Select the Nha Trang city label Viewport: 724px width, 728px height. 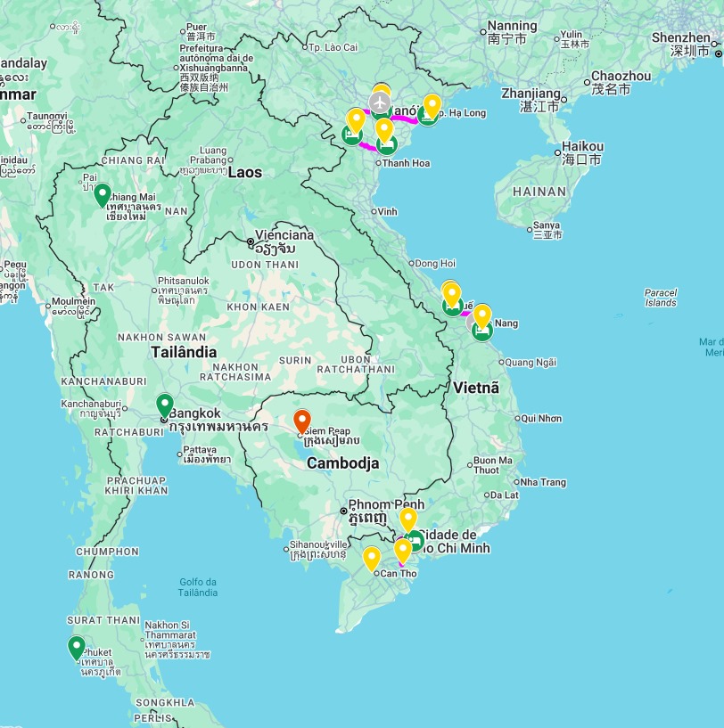543,482
